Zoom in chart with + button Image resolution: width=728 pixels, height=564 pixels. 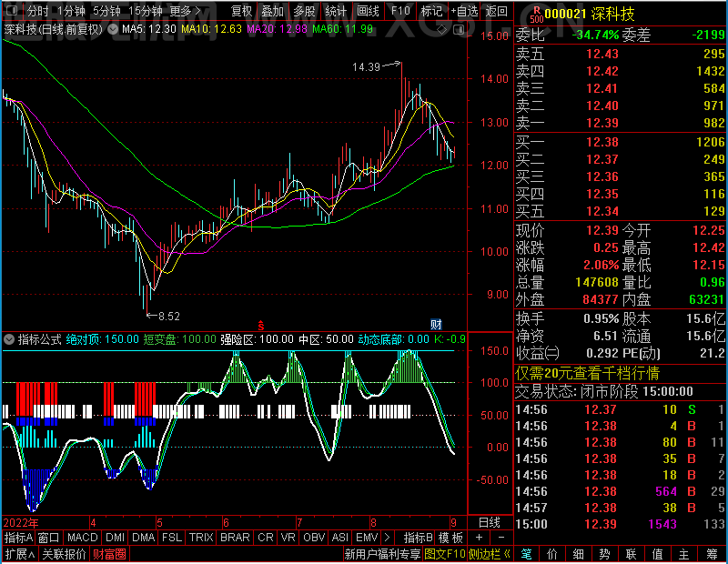tap(480, 538)
